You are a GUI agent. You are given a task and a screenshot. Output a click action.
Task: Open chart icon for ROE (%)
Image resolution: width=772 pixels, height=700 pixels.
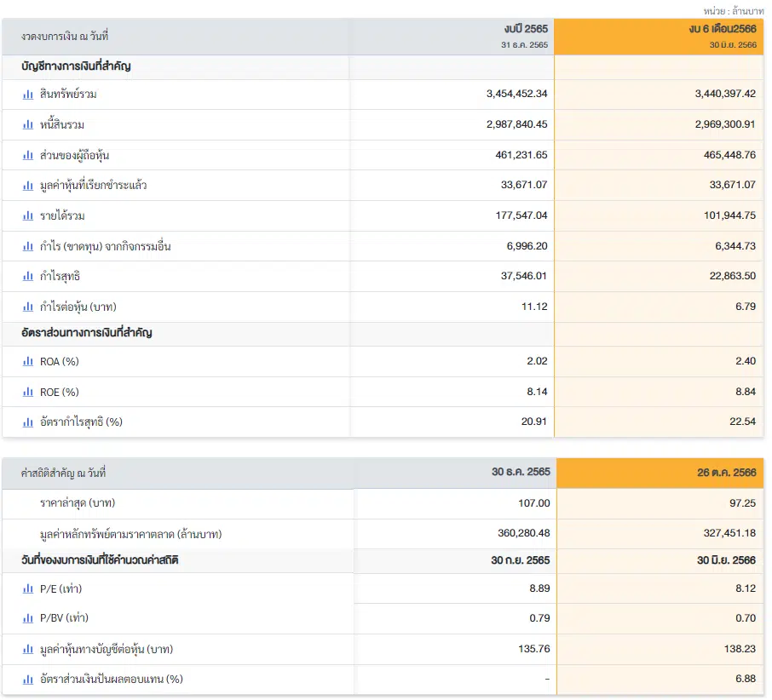[28, 392]
